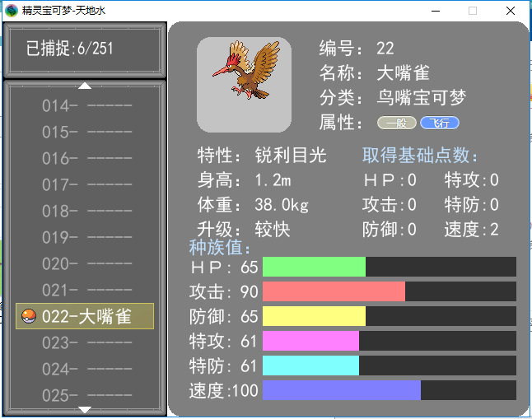Click the 种族值 heading
The width and height of the screenshot is (532, 419).
[220, 247]
